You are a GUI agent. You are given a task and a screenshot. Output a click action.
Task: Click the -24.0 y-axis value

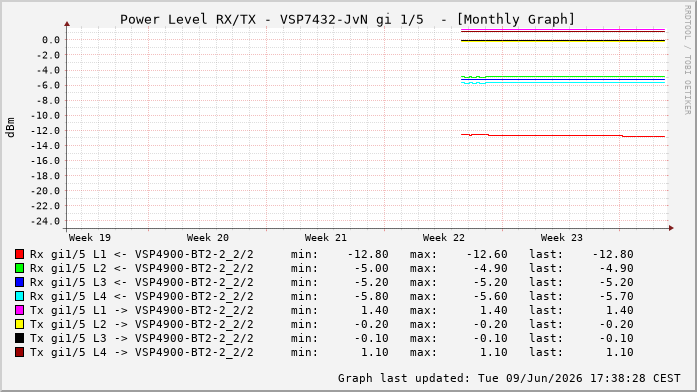tap(45, 221)
